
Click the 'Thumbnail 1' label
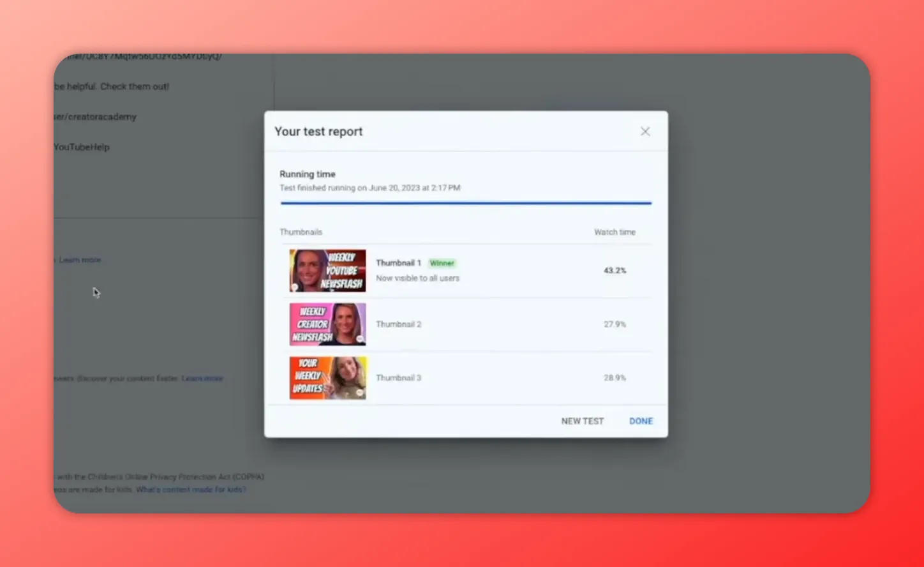[x=398, y=263]
